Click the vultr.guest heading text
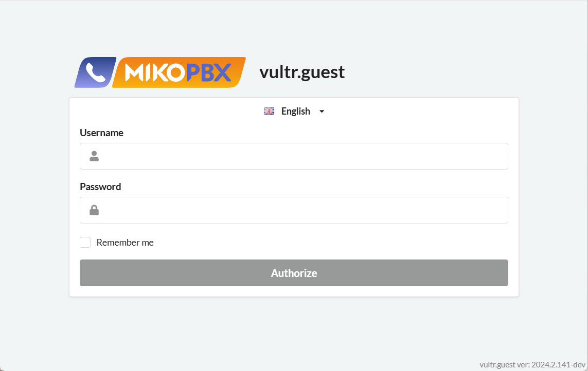The width and height of the screenshot is (588, 371). 302,72
